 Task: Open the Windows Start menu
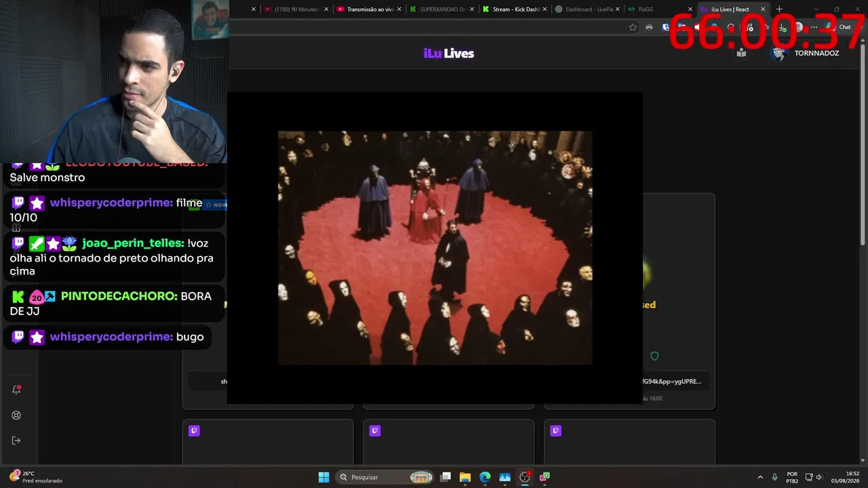click(x=324, y=477)
